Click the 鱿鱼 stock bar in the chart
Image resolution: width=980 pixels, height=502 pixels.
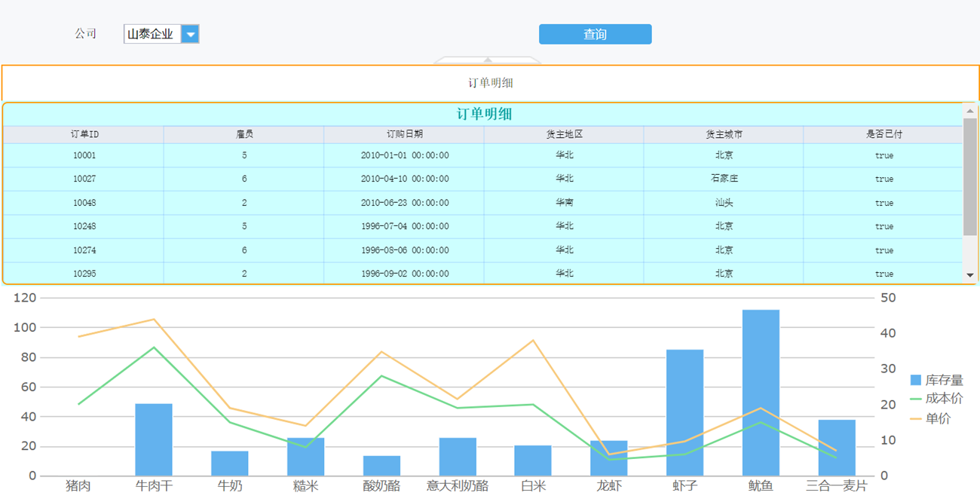point(761,393)
